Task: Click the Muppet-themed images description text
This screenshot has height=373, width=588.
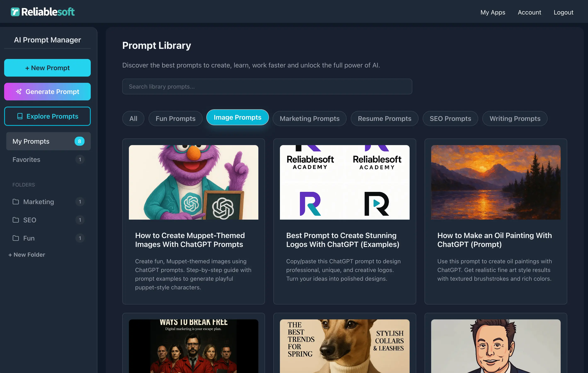Action: [193, 274]
